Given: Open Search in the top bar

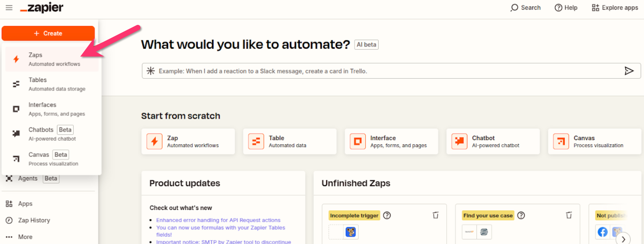Looking at the screenshot, I should (525, 8).
